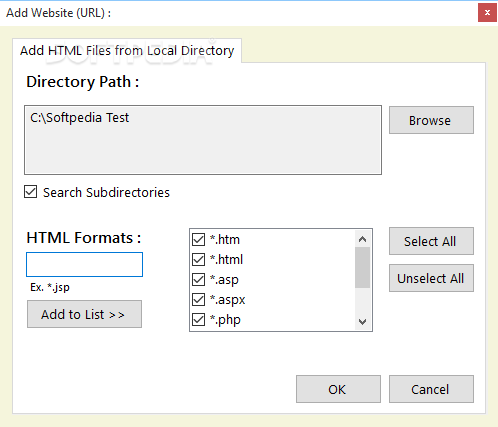Click Select All formats button
Viewport: 498px width, 427px height.
pos(431,241)
